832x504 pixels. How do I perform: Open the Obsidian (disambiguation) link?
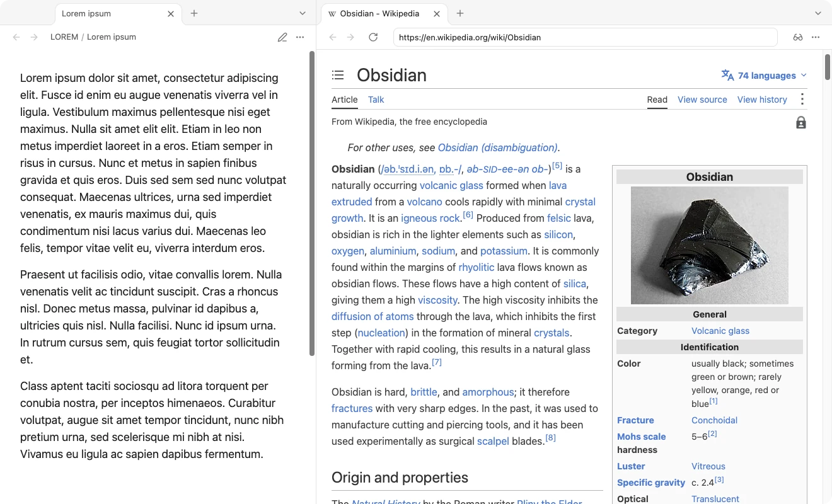(498, 147)
